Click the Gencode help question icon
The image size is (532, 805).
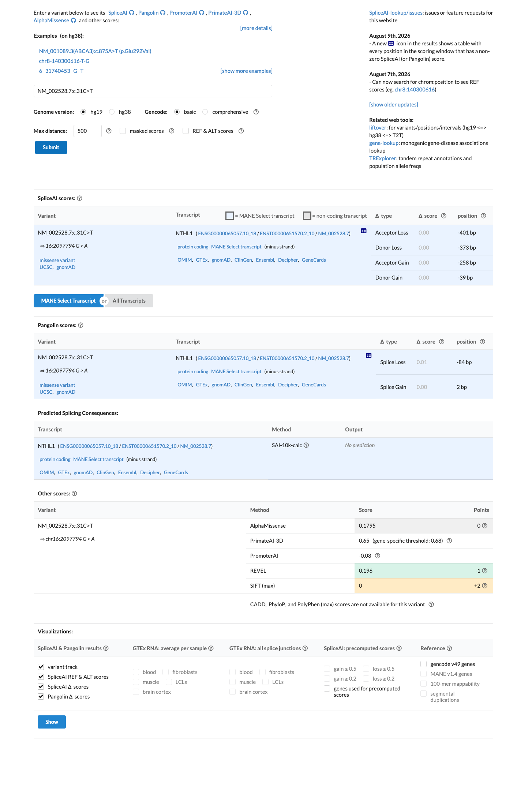click(256, 112)
